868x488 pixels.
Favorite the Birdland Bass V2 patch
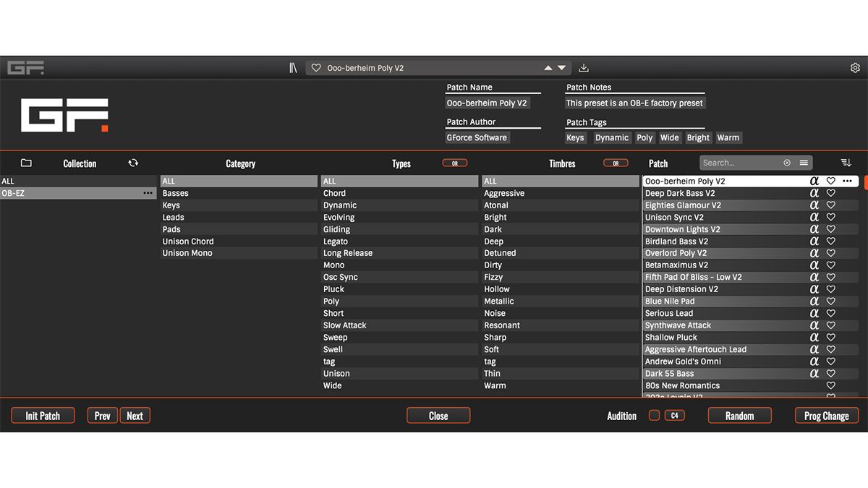tap(831, 241)
